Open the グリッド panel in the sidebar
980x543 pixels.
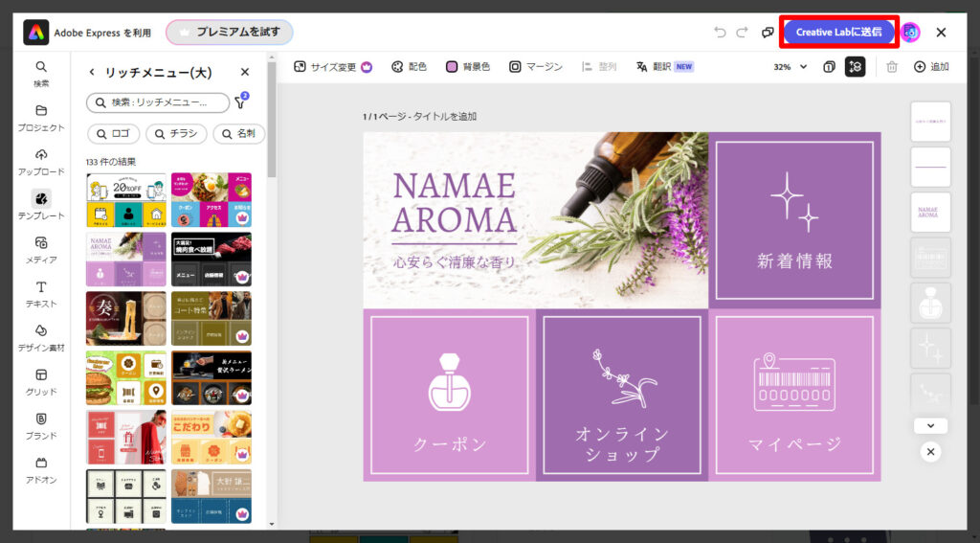41,381
